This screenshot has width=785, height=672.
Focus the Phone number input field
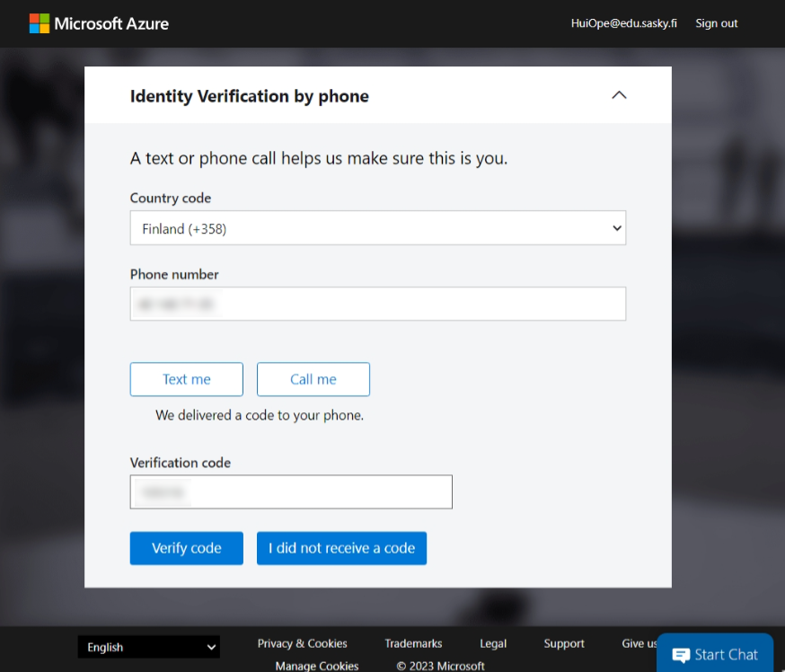coord(378,304)
